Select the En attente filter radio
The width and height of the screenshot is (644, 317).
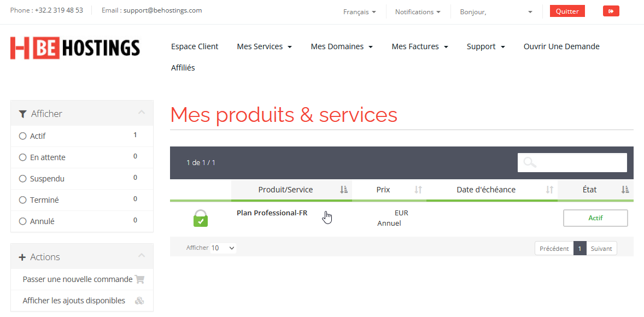point(22,157)
